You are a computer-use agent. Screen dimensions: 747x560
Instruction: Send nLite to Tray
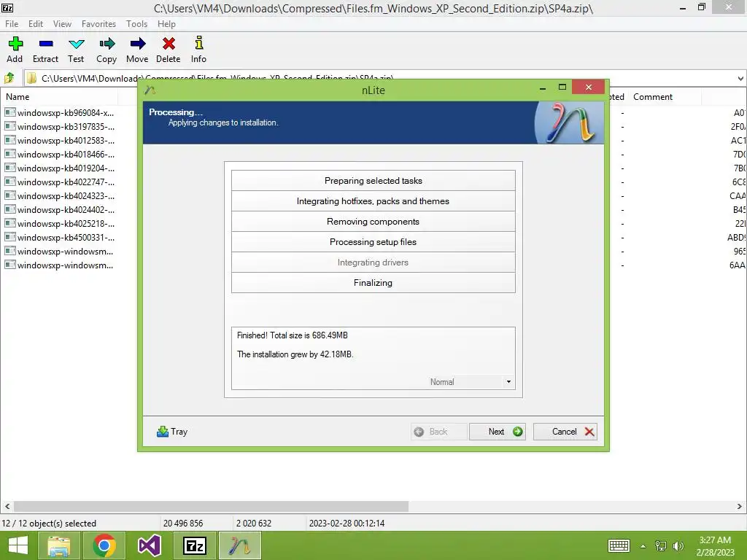click(172, 432)
